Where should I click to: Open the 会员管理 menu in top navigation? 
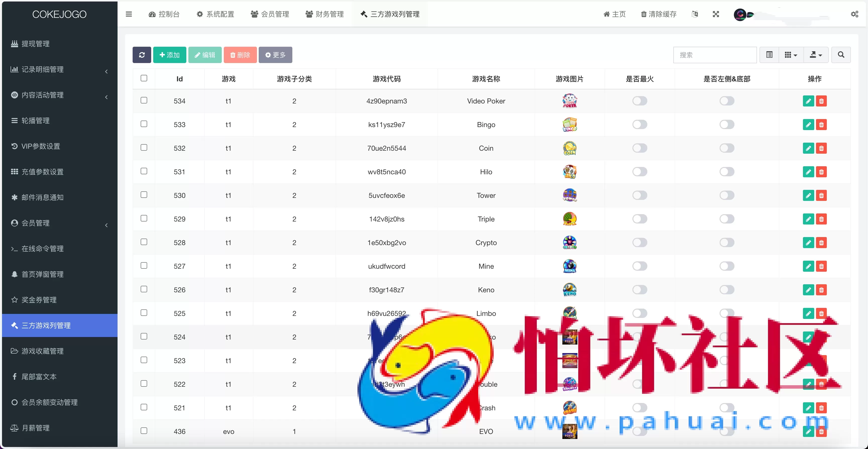(x=269, y=14)
